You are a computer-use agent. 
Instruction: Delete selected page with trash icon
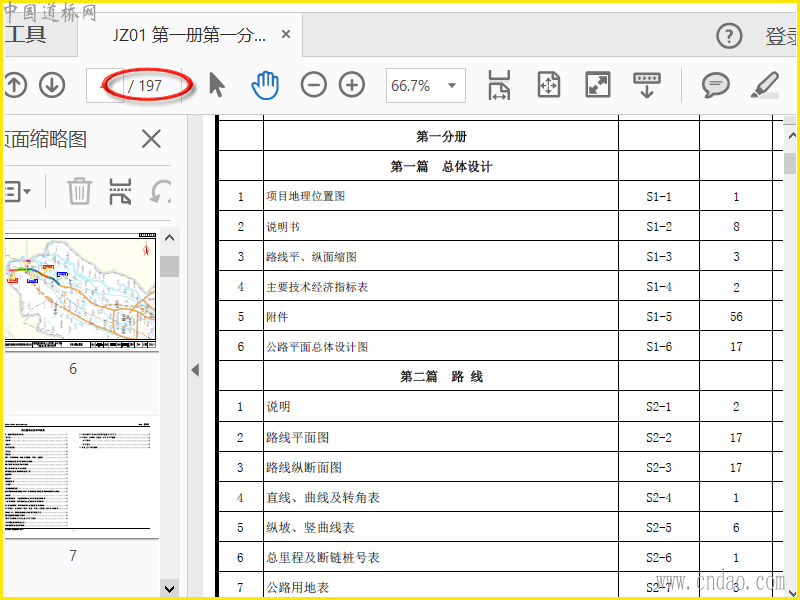[80, 191]
